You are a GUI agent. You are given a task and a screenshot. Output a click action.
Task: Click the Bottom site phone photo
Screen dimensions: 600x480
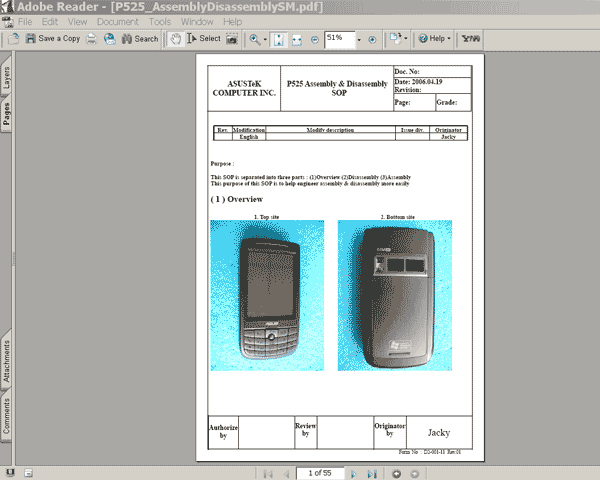click(395, 296)
